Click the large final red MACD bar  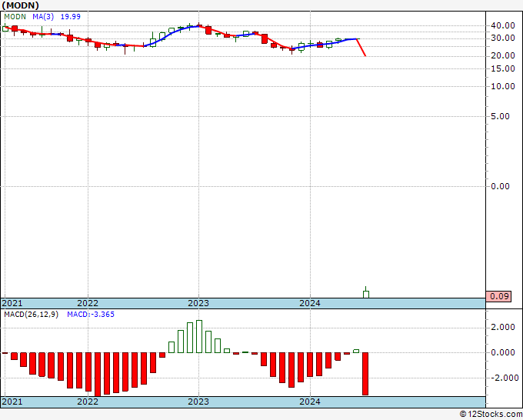tap(365, 374)
